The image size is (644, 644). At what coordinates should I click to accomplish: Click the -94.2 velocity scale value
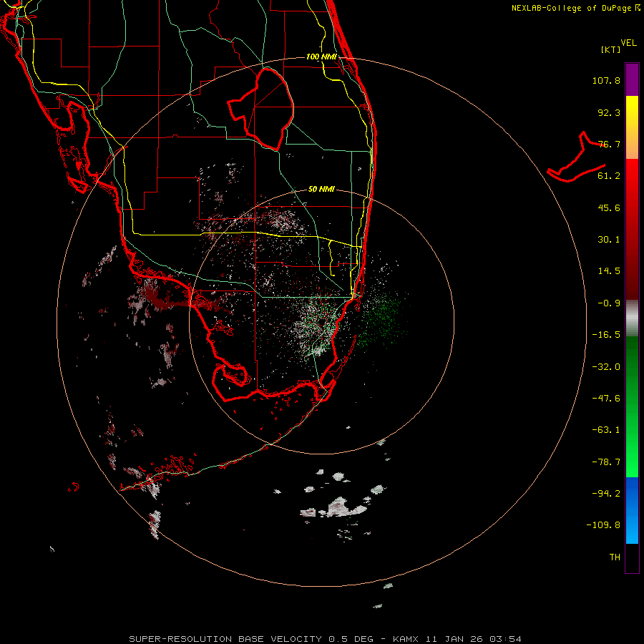[606, 493]
